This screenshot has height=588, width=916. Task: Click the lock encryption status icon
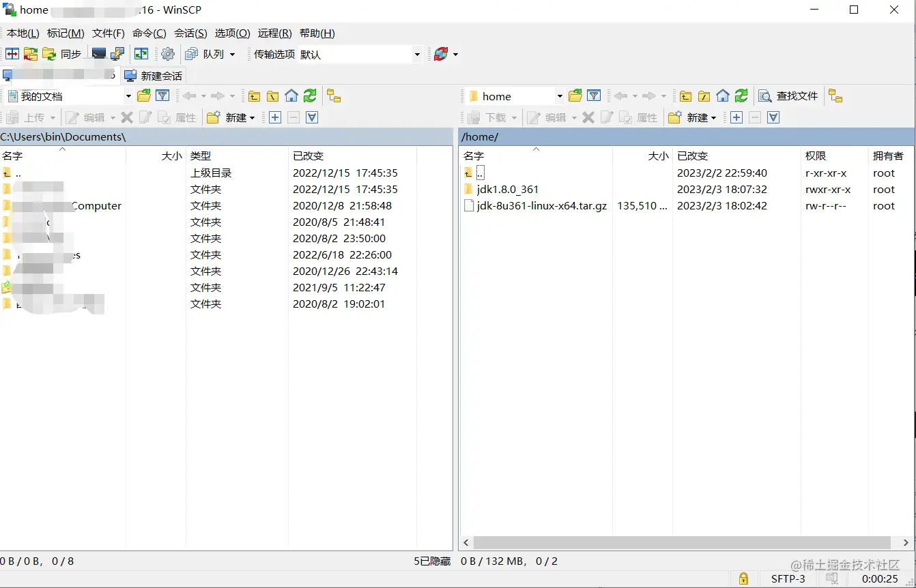coord(743,578)
